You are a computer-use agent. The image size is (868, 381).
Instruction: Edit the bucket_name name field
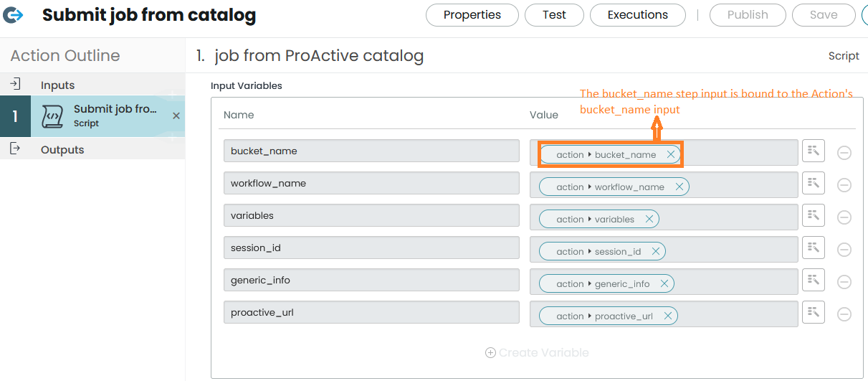[371, 151]
